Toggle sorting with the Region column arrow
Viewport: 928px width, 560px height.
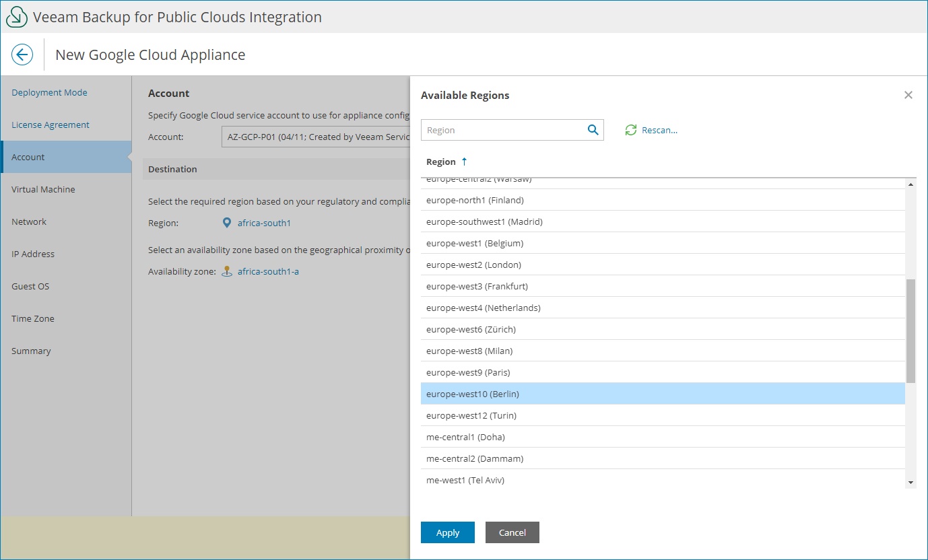coord(465,162)
